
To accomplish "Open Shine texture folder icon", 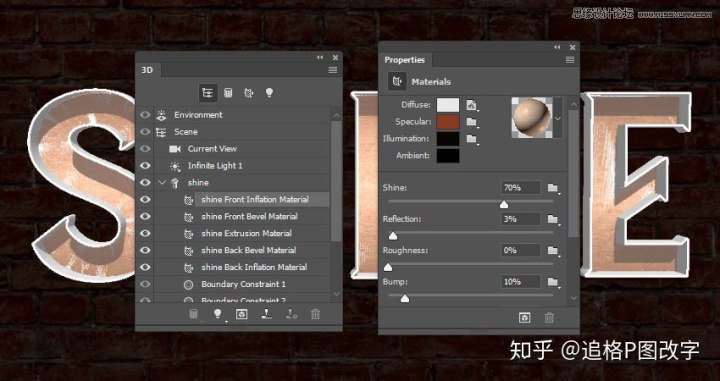I will pyautogui.click(x=553, y=188).
